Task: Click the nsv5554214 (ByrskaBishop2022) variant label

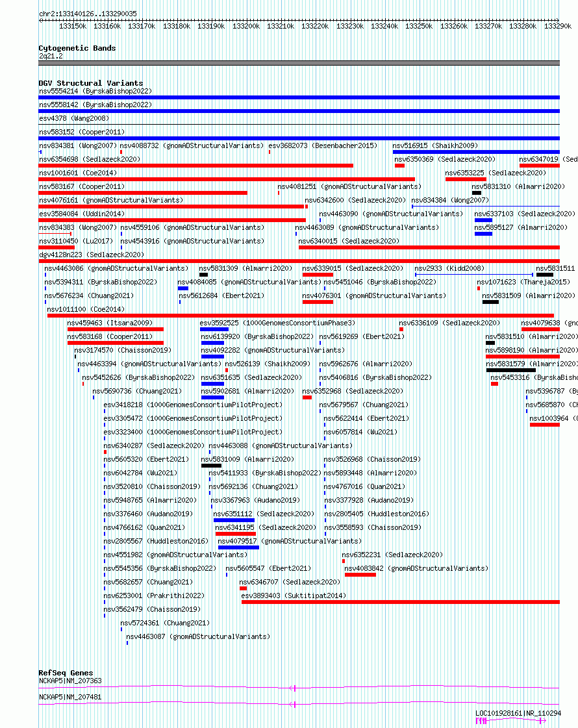Action: coord(95,91)
